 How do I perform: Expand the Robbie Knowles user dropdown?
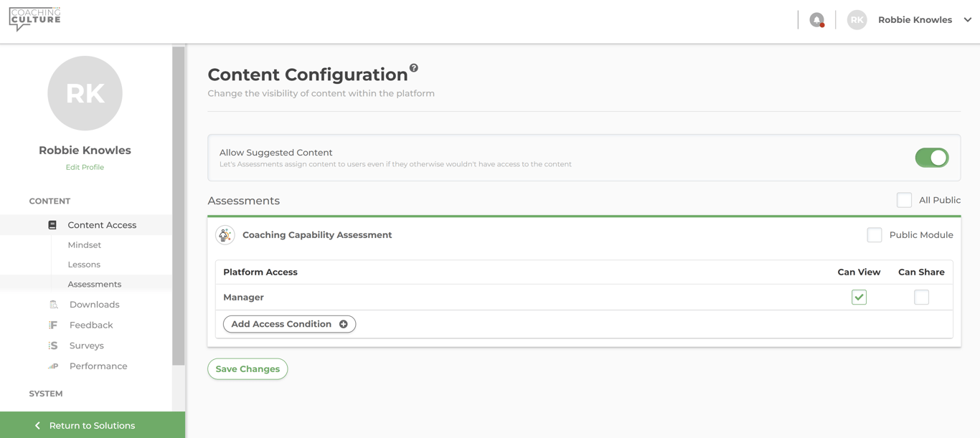[967, 20]
